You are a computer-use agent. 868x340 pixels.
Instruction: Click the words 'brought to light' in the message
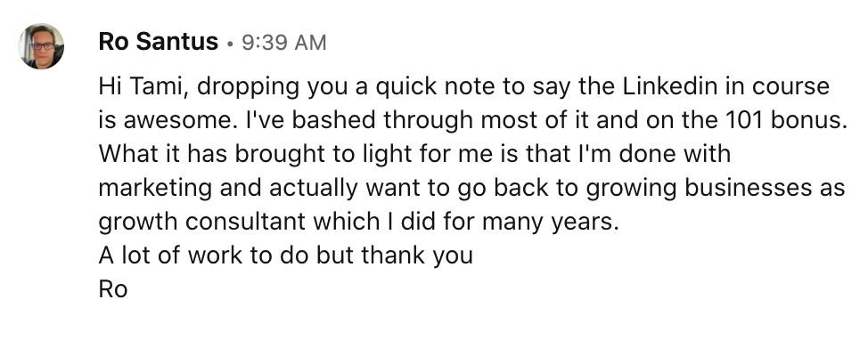tap(310, 156)
